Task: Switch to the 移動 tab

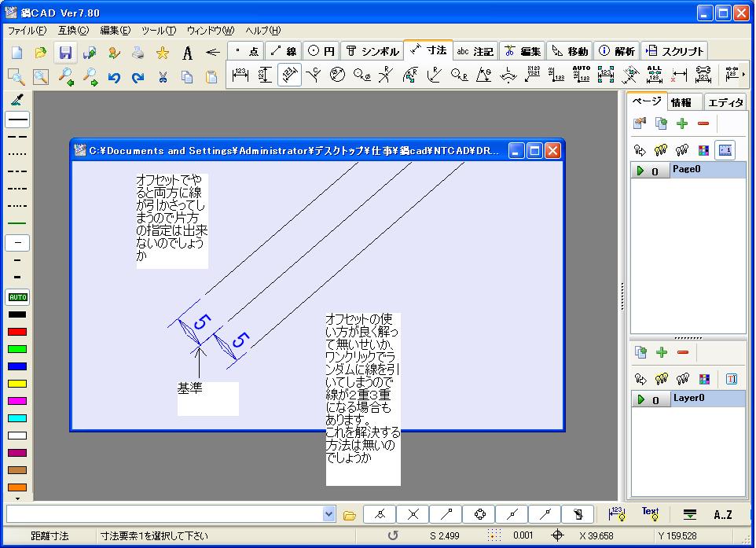Action: coord(570,51)
